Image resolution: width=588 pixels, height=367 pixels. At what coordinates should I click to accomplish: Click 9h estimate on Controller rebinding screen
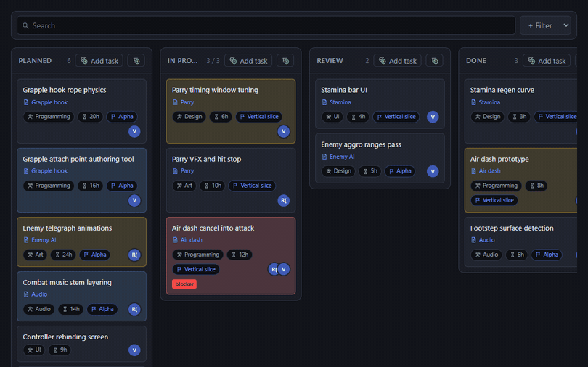(x=60, y=350)
